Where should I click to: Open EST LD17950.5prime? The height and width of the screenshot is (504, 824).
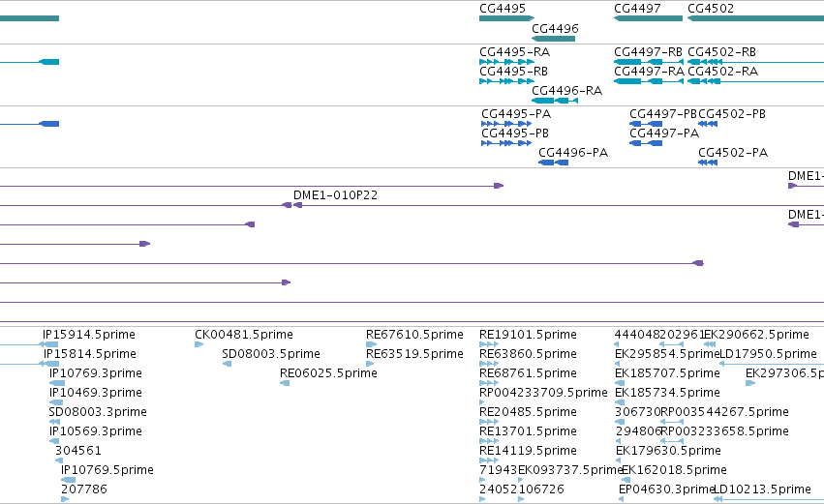[768, 354]
